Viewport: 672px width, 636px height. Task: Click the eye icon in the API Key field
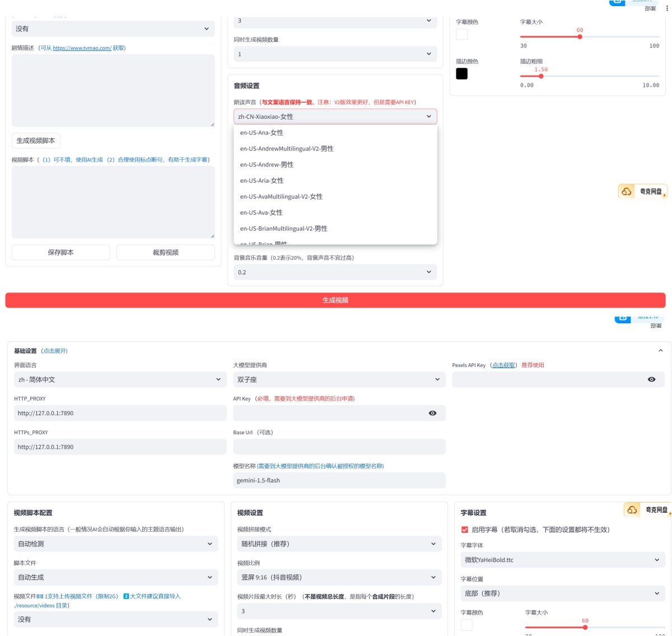tap(432, 413)
